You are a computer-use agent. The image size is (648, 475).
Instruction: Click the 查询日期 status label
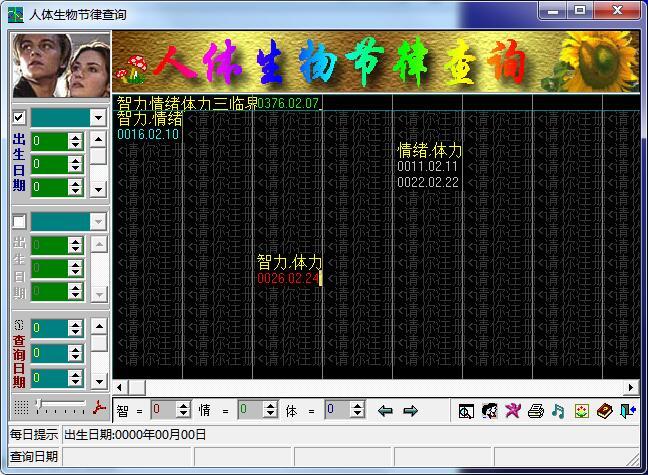click(34, 456)
